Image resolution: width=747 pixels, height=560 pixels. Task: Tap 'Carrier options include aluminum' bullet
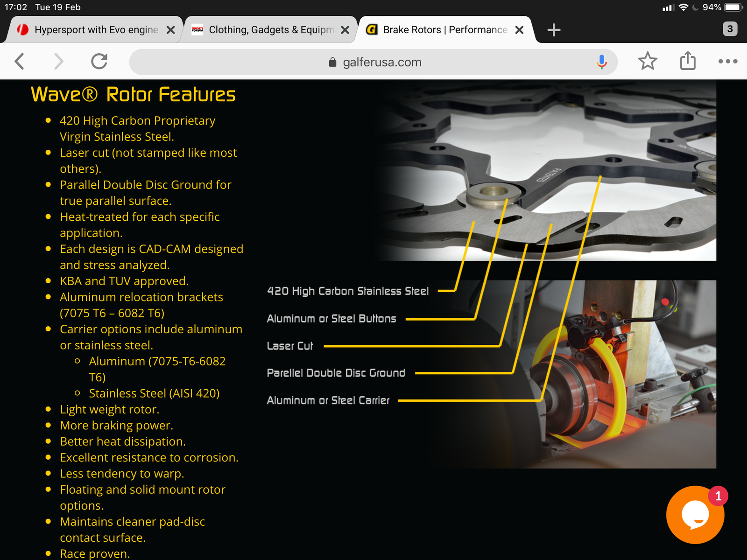pyautogui.click(x=151, y=337)
